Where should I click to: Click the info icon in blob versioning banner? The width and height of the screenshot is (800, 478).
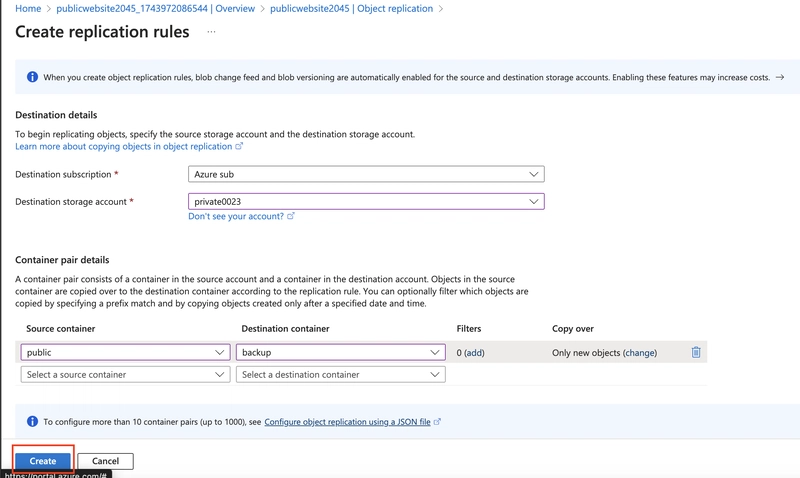(32, 77)
